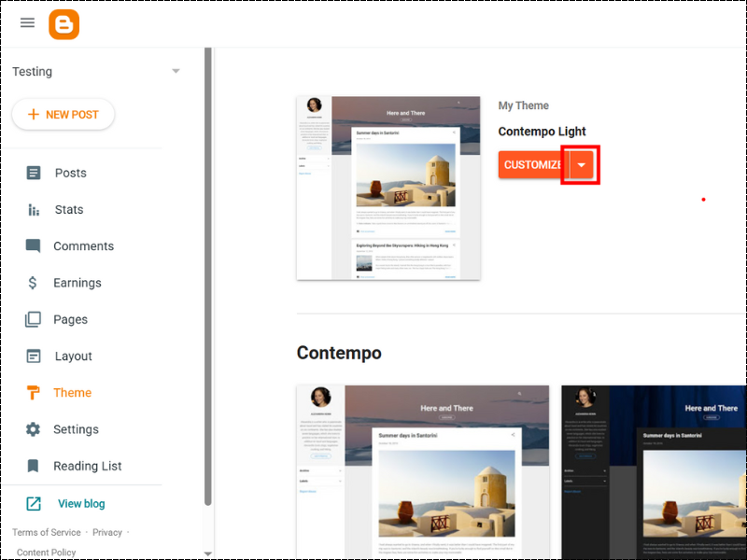Open Pages via the stacked pages icon
The image size is (747, 560).
click(35, 319)
